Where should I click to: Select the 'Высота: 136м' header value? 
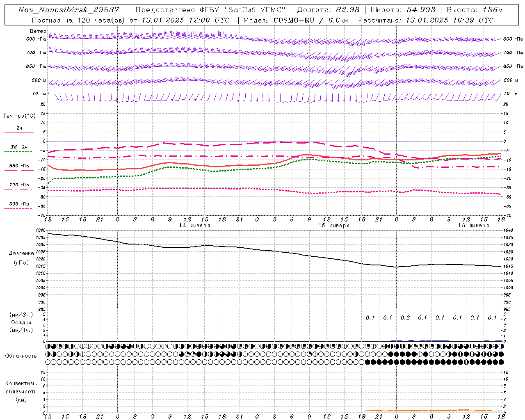point(475,10)
